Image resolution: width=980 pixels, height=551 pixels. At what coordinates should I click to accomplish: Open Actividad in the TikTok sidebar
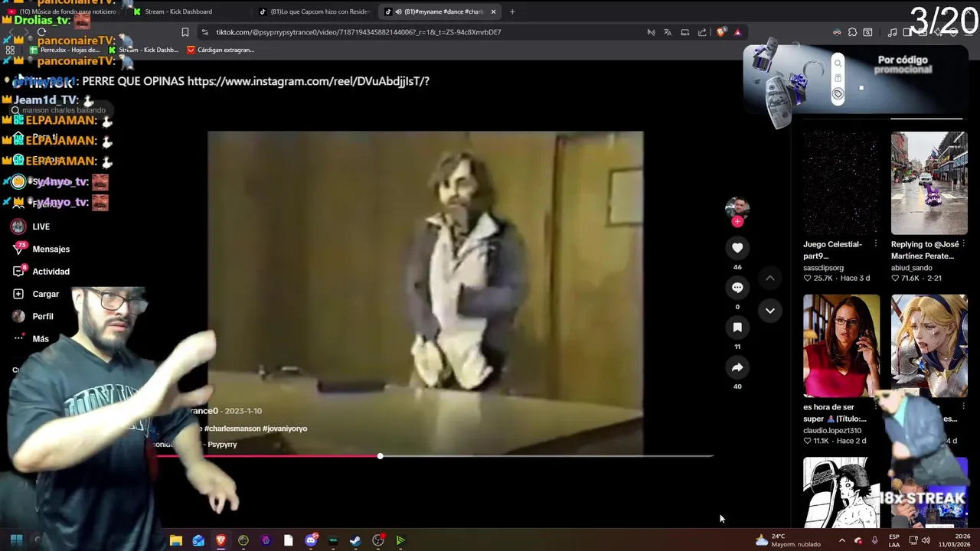(41, 272)
